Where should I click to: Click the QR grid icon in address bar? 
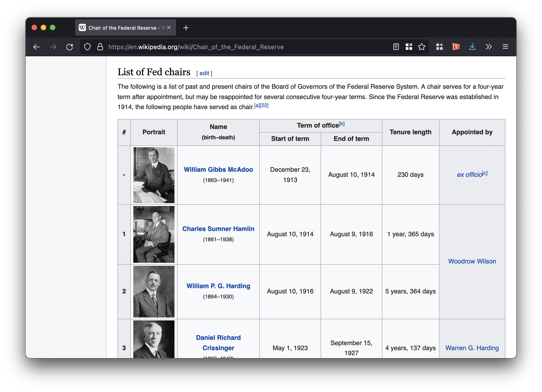coord(409,47)
